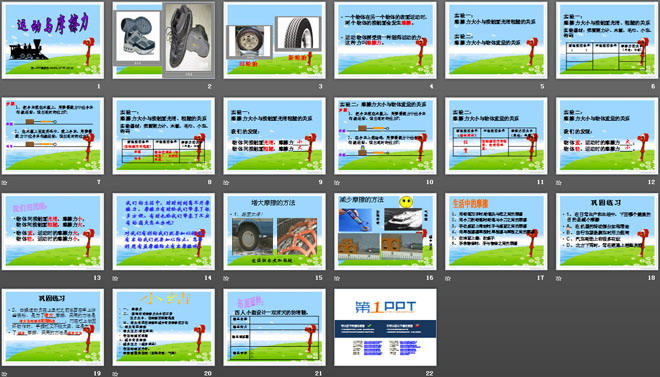Click slide number label "21"
Image resolution: width=660 pixels, height=377 pixels.
click(319, 373)
